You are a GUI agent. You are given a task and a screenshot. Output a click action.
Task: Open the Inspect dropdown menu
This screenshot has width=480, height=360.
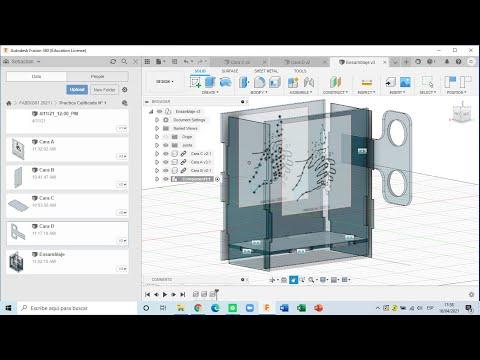click(366, 92)
